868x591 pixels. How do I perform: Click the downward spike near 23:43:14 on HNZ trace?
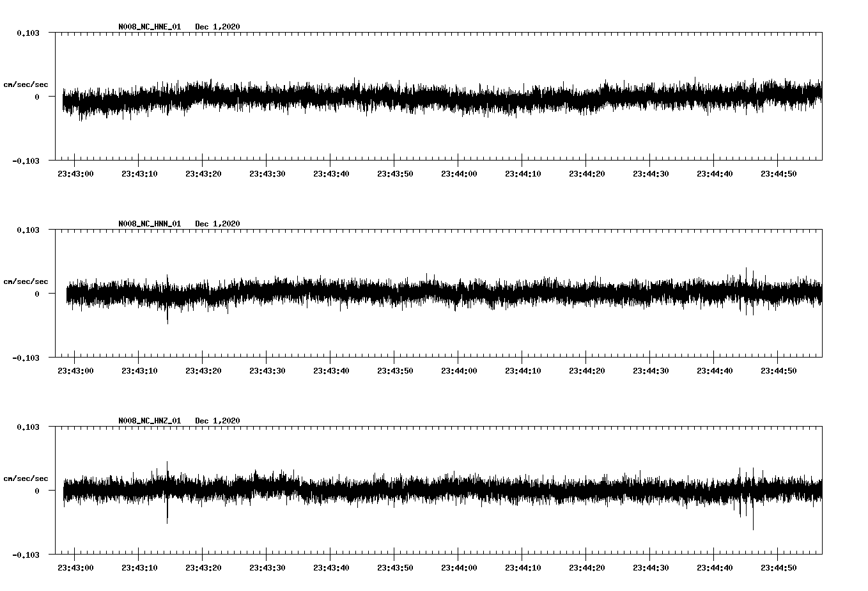tap(166, 519)
